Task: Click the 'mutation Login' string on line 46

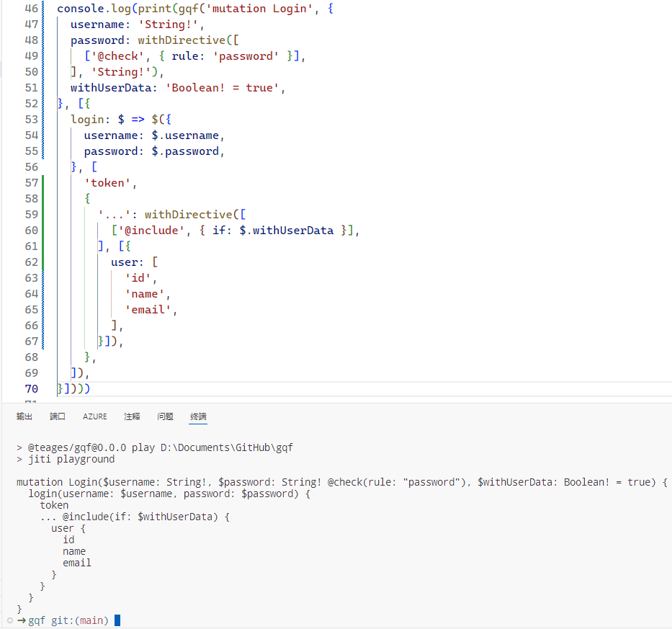Action: 257,8
